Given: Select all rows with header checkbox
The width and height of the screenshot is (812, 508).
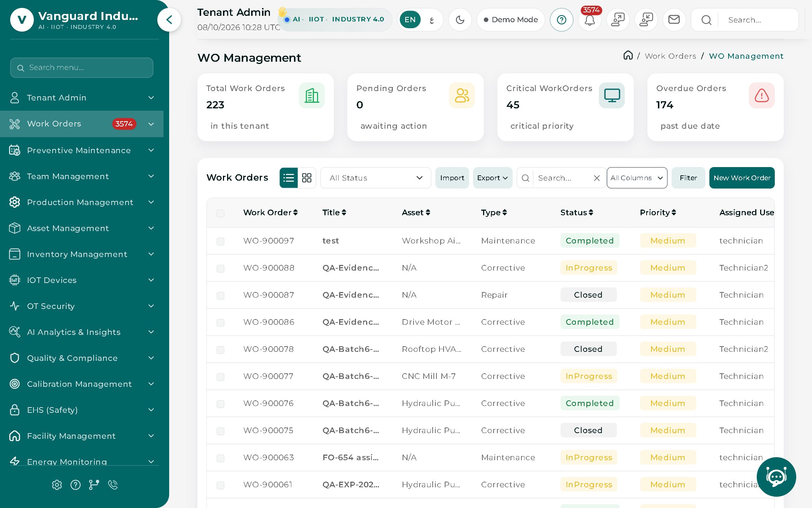Looking at the screenshot, I should tap(220, 213).
